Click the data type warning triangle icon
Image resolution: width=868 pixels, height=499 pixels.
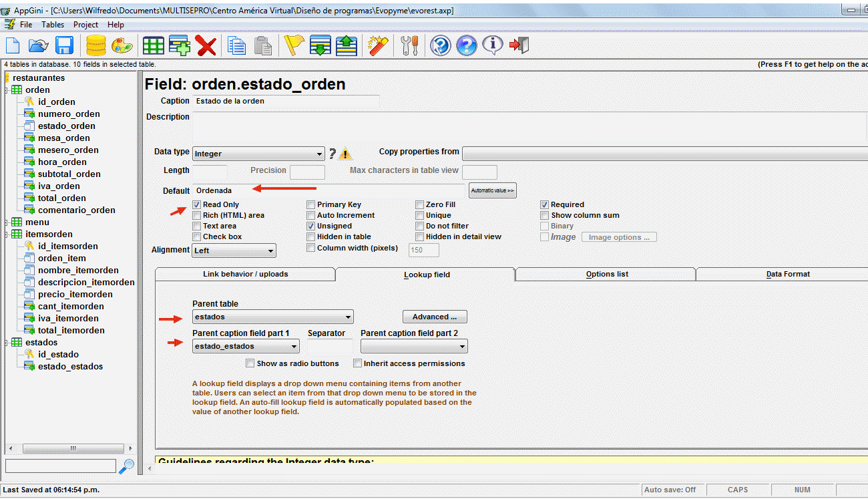point(345,154)
